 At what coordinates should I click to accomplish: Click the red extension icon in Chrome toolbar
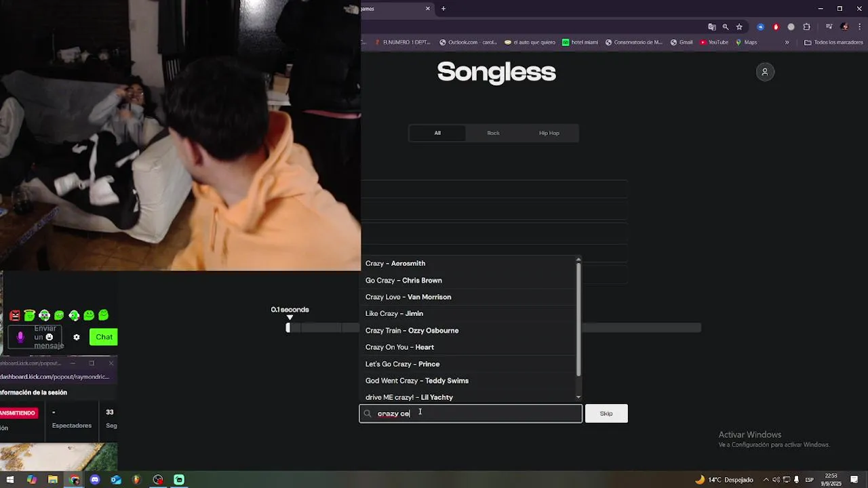point(776,27)
